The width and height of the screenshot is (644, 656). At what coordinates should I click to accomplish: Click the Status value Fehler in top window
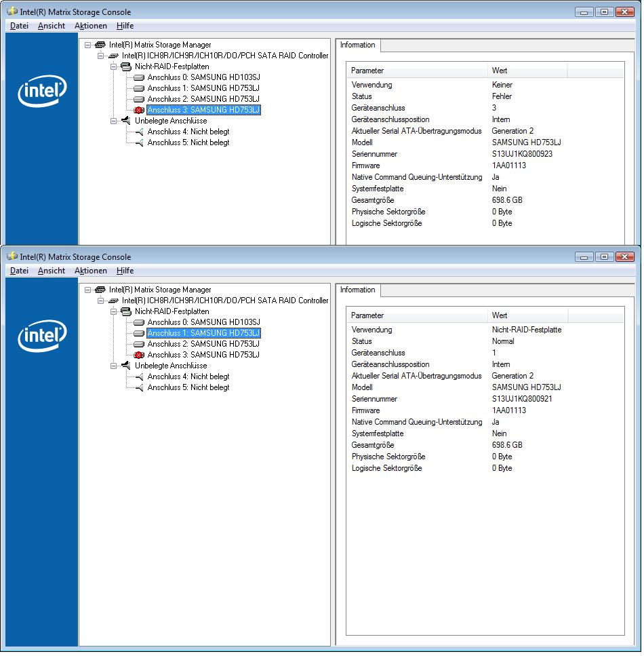tap(502, 96)
